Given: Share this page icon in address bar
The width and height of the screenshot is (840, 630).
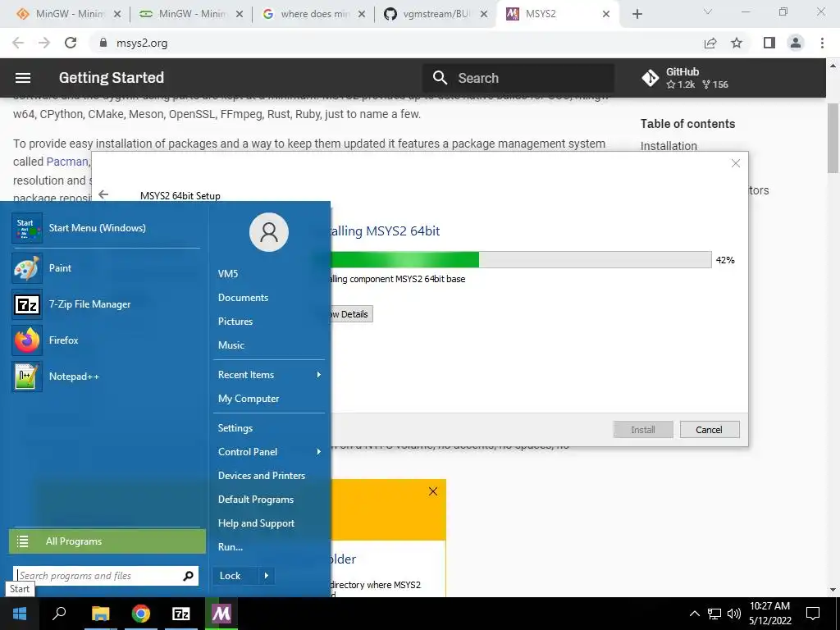Looking at the screenshot, I should 710,43.
